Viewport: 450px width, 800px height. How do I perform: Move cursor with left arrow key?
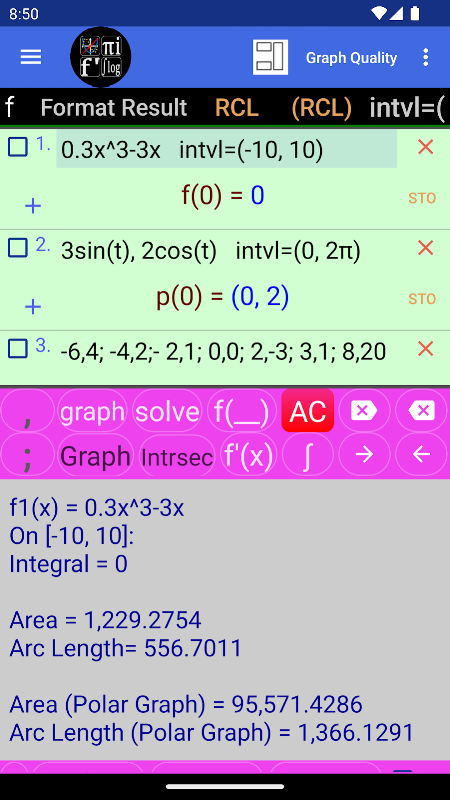click(x=421, y=454)
